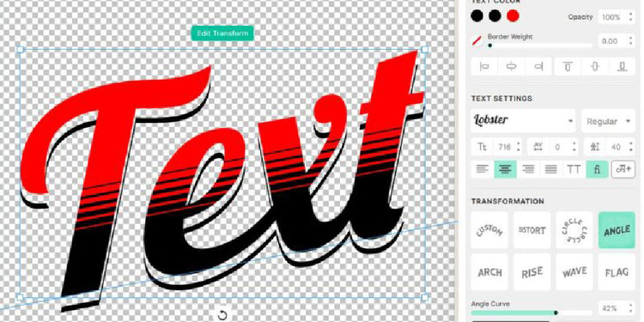
Task: Click the align top edges icon
Action: (x=568, y=67)
